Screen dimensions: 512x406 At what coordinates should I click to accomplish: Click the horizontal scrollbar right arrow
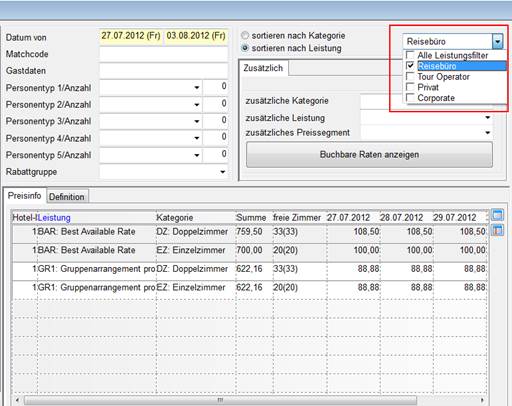482,399
